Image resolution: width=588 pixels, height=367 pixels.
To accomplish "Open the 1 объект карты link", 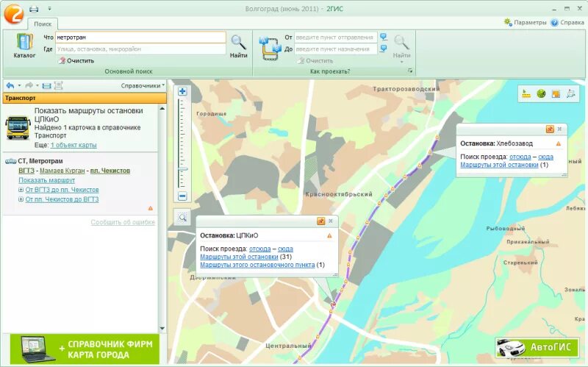I will [73, 145].
